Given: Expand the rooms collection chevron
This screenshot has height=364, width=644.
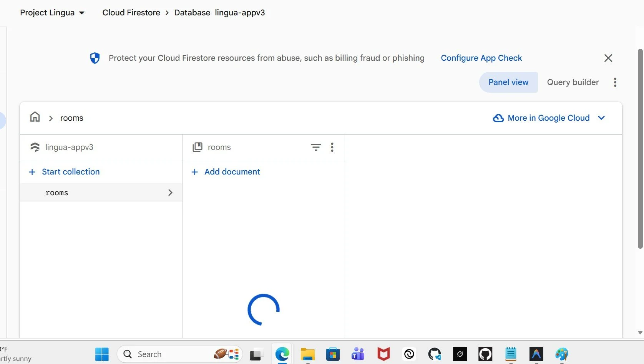Looking at the screenshot, I should [170, 193].
